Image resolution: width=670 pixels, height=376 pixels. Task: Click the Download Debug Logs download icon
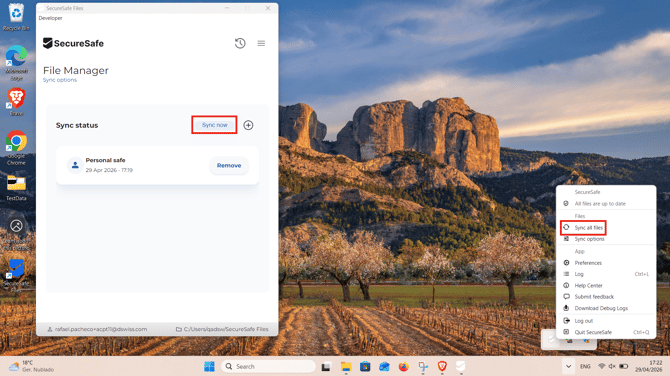coord(566,308)
